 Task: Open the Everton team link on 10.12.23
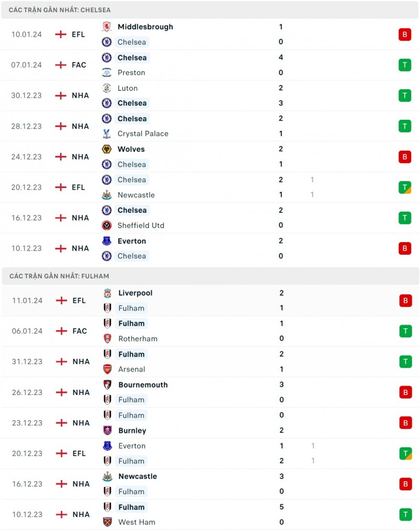pyautogui.click(x=132, y=241)
